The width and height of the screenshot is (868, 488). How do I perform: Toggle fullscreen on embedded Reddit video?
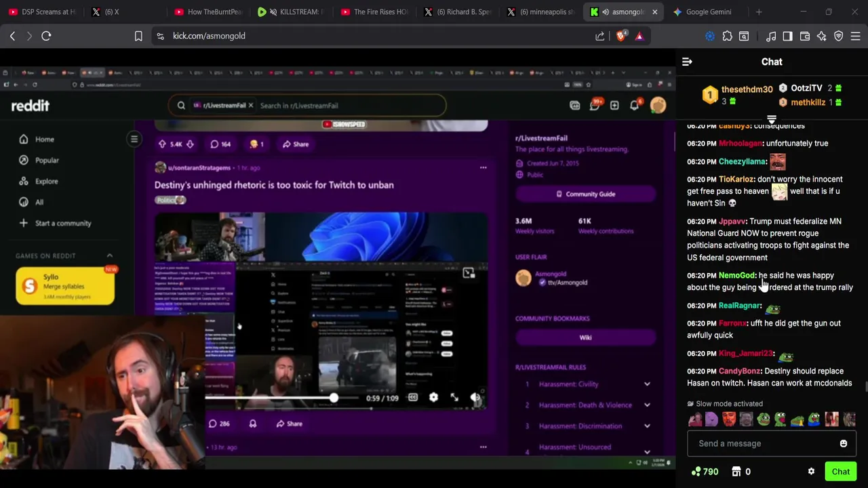[454, 397]
